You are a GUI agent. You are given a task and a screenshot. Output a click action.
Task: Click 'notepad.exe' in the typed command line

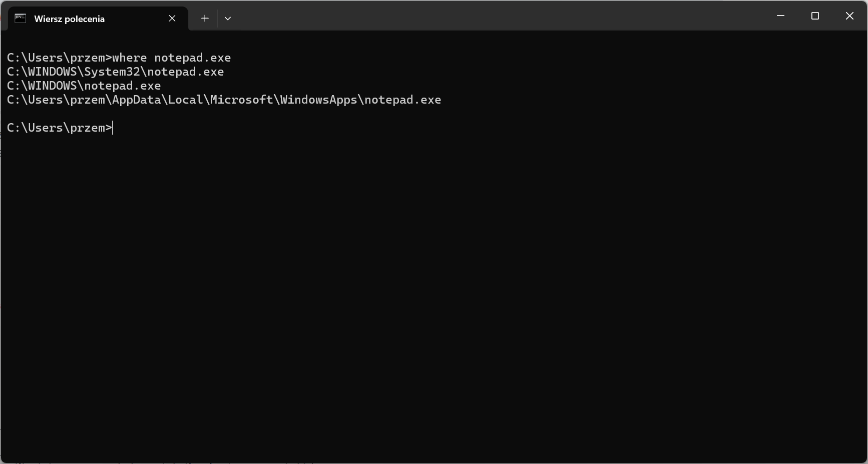(x=192, y=58)
